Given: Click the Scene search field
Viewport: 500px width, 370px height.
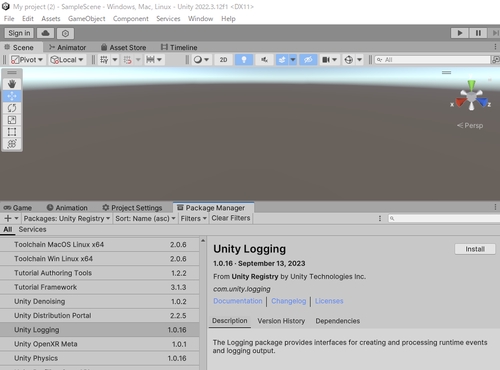Looking at the screenshot, I should (x=433, y=60).
